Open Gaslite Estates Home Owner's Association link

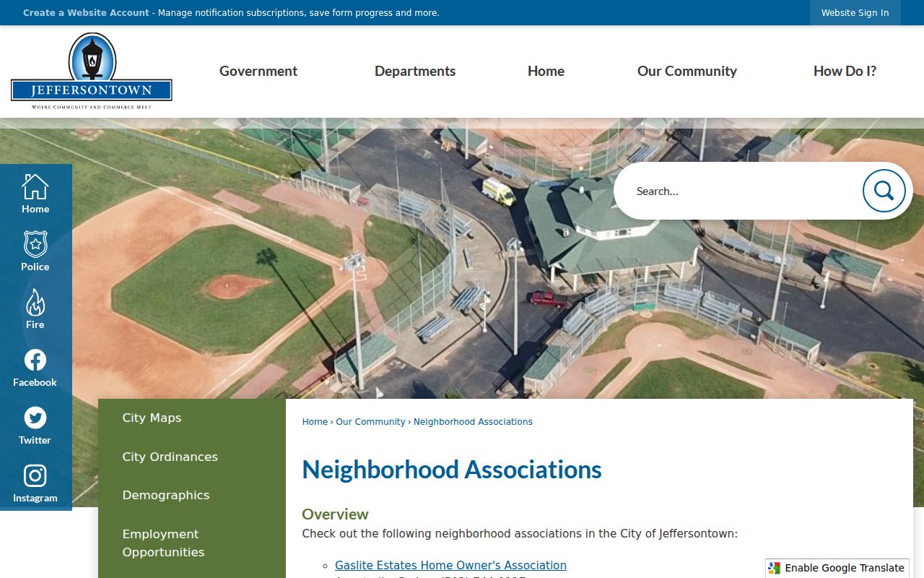pyautogui.click(x=450, y=565)
